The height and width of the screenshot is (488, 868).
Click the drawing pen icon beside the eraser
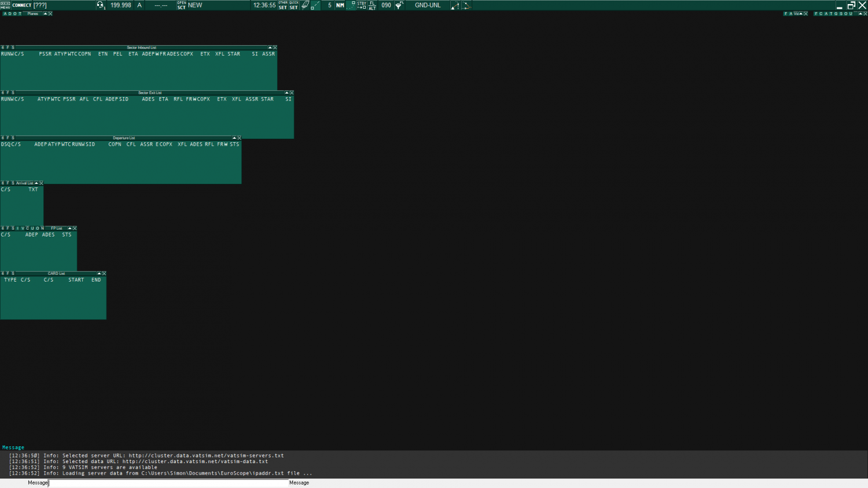(x=315, y=5)
